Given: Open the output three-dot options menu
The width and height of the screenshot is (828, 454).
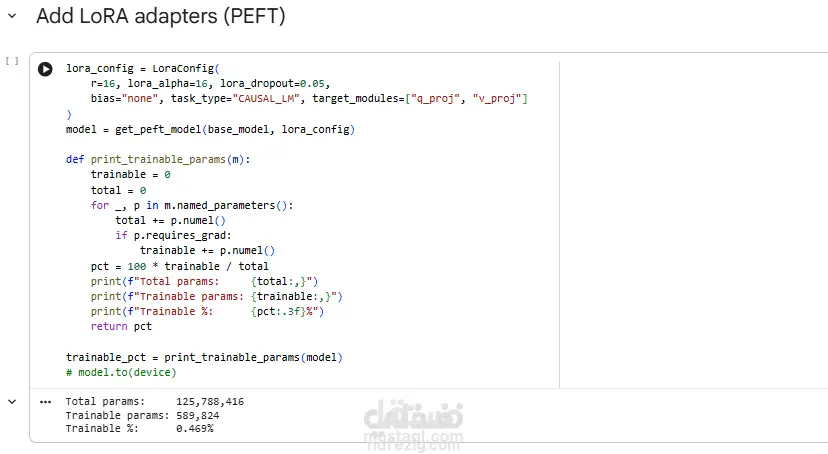Looking at the screenshot, I should 45,402.
